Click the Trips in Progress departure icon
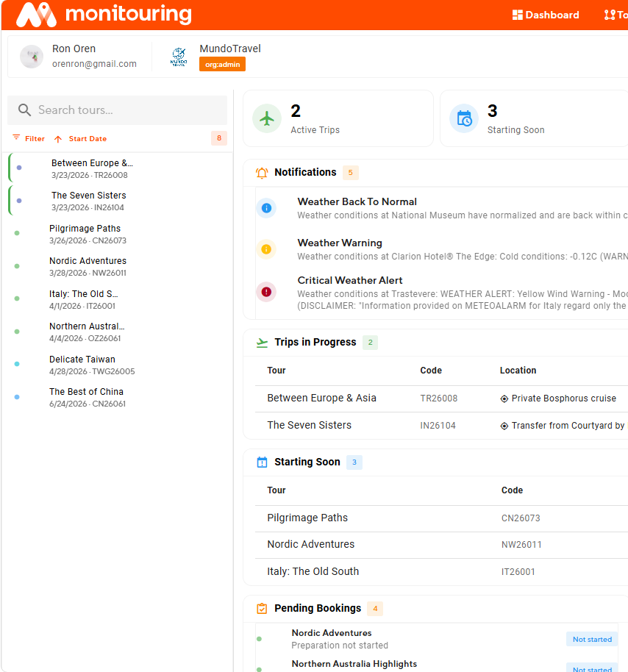The width and height of the screenshot is (628, 672). [263, 342]
